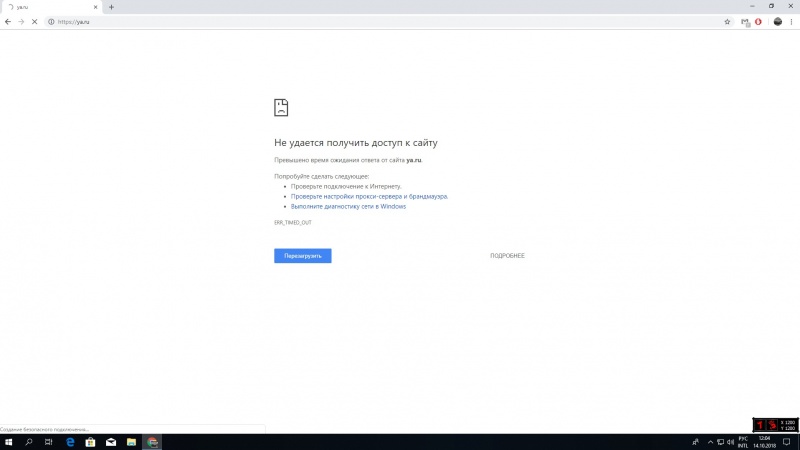Viewport: 800px width, 450px height.
Task: Open the new tab with plus button
Action: point(111,7)
